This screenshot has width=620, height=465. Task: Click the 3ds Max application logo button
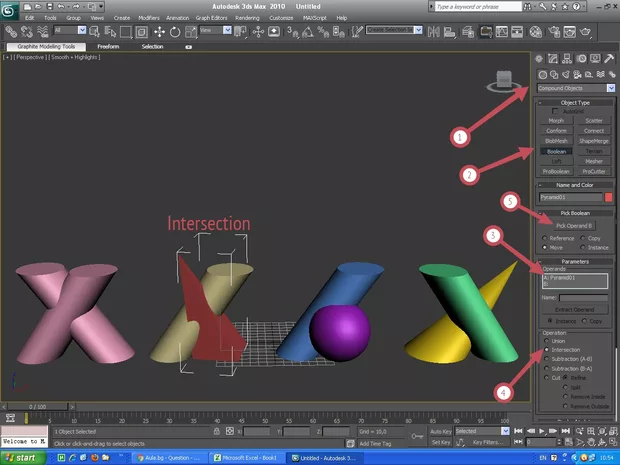point(11,9)
